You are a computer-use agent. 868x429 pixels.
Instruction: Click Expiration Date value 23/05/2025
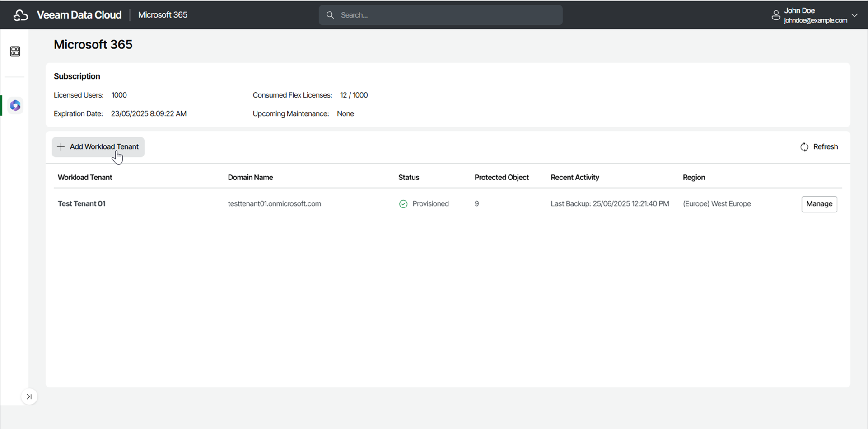point(149,114)
